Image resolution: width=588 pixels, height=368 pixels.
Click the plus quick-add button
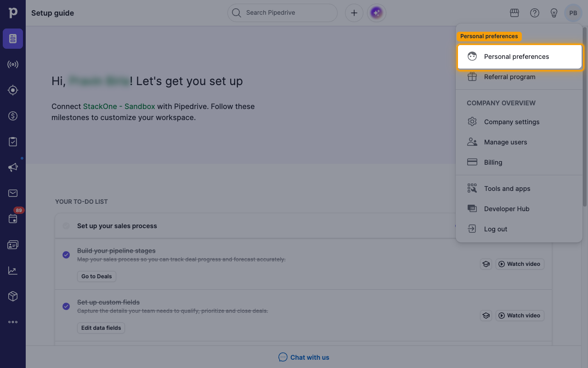pyautogui.click(x=354, y=13)
